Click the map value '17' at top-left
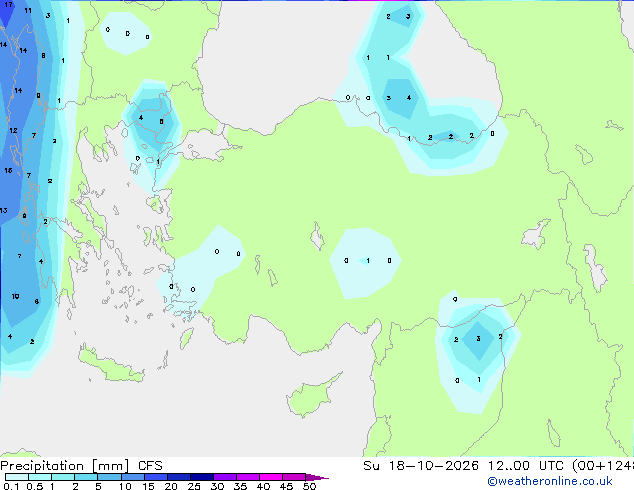Viewport: 634px width, 490px height. (8, 4)
